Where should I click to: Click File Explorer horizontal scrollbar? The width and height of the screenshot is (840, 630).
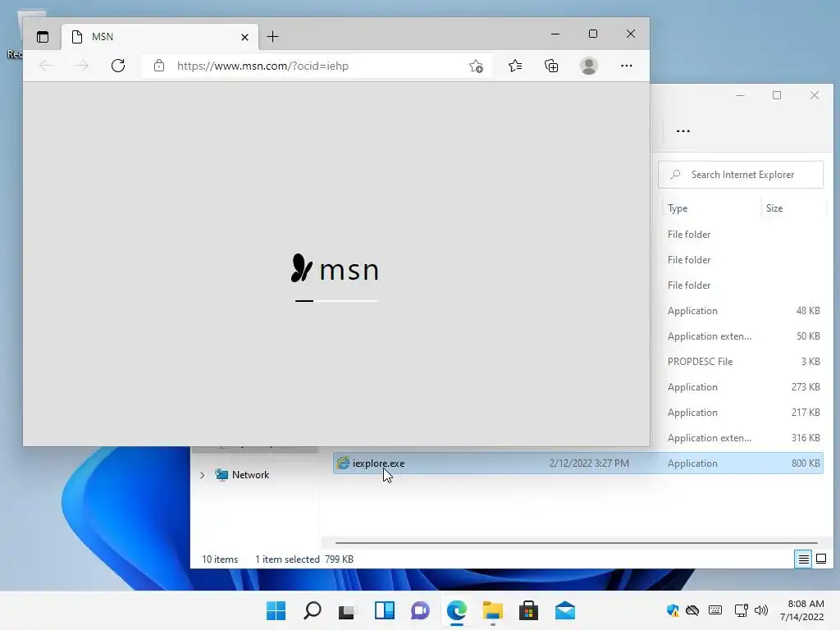577,543
